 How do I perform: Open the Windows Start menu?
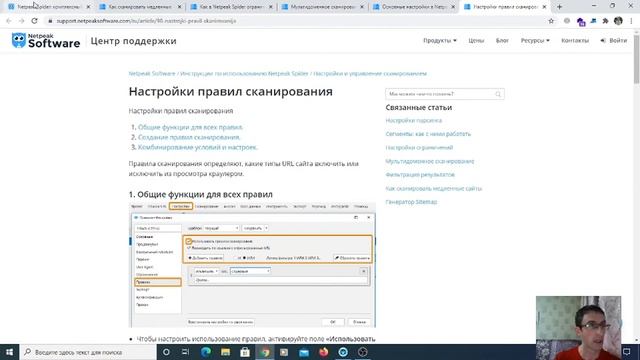pyautogui.click(x=9, y=352)
